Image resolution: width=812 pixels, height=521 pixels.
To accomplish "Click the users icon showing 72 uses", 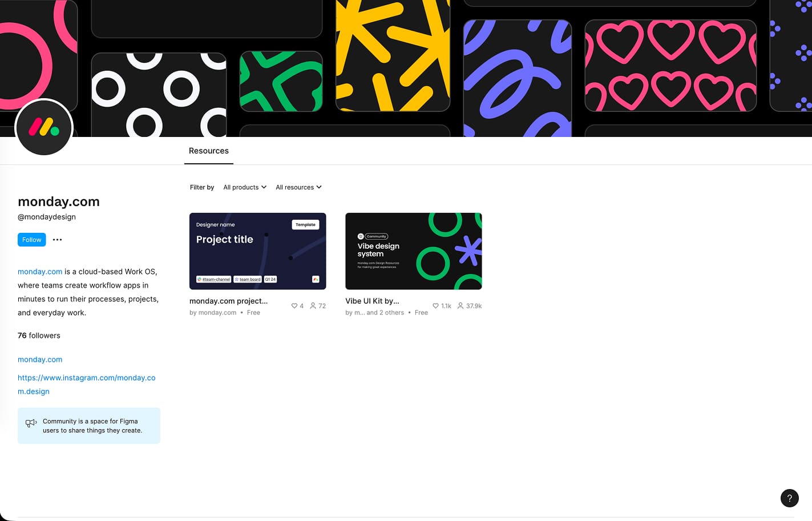I will pyautogui.click(x=313, y=306).
